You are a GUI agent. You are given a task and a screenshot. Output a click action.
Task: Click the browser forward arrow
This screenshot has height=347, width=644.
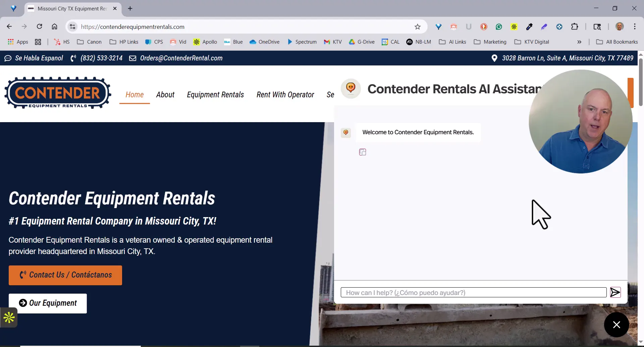[x=24, y=27]
